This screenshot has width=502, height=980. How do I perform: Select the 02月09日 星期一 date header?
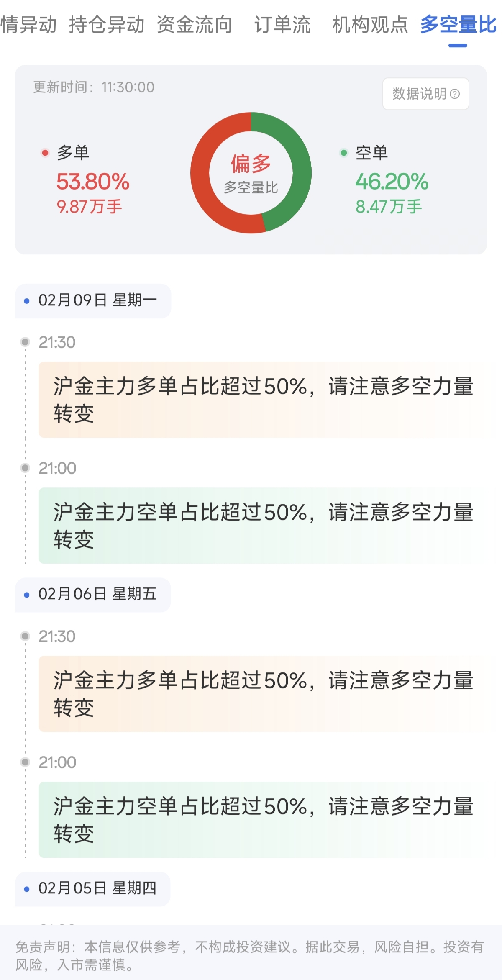pyautogui.click(x=93, y=300)
